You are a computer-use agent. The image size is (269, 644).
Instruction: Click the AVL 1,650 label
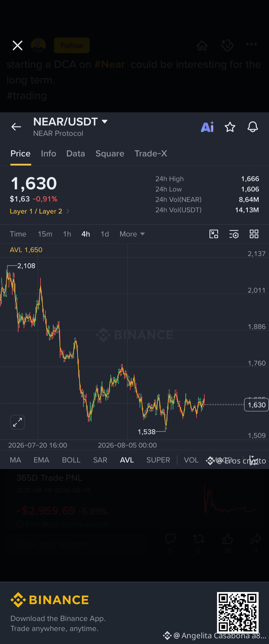pyautogui.click(x=26, y=250)
